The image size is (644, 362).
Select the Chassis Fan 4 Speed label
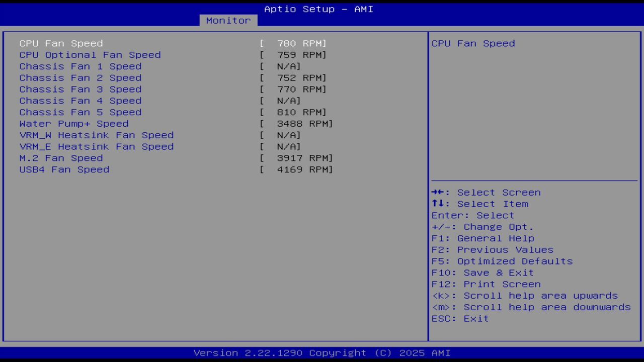pyautogui.click(x=80, y=101)
